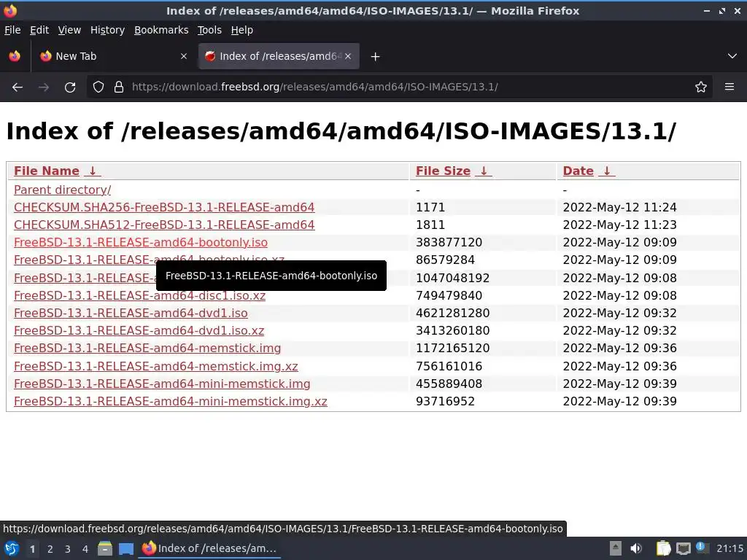Click date 2022-May-12 11:24
Image resolution: width=747 pixels, height=560 pixels.
pyautogui.click(x=619, y=207)
